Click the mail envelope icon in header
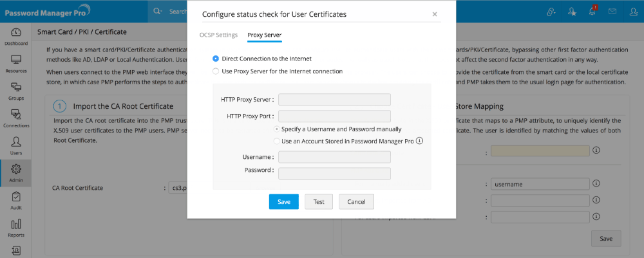 [612, 12]
